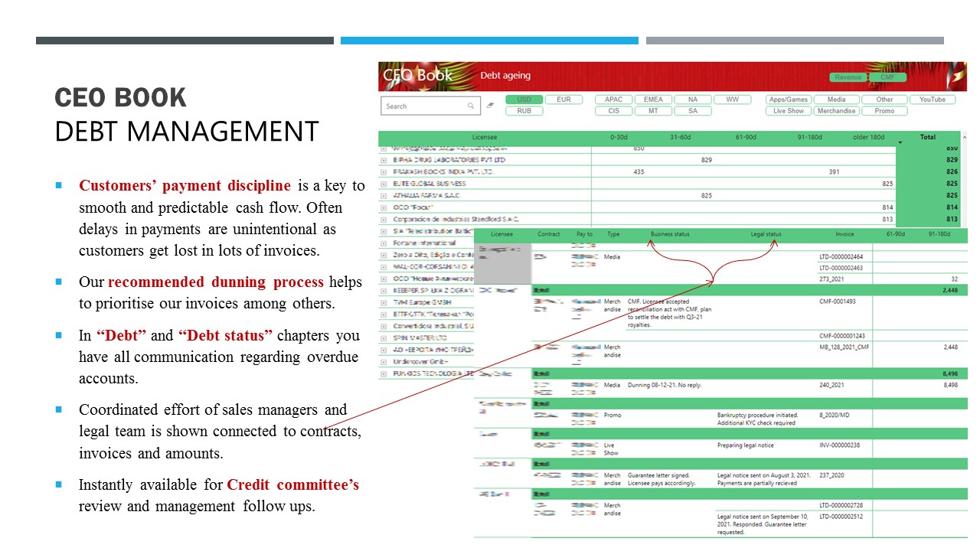Viewport: 980px width, 551px height.
Task: Expand the TVM Europe GMBH row
Action: 384,302
